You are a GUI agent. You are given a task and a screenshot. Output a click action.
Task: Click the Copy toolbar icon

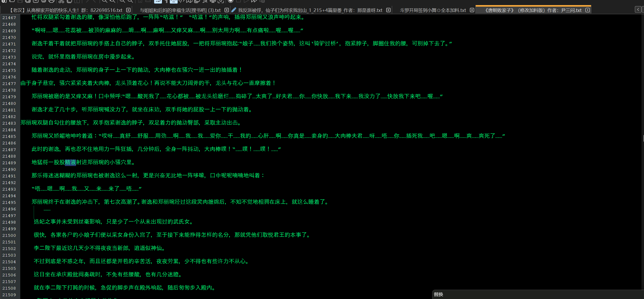(x=69, y=1)
